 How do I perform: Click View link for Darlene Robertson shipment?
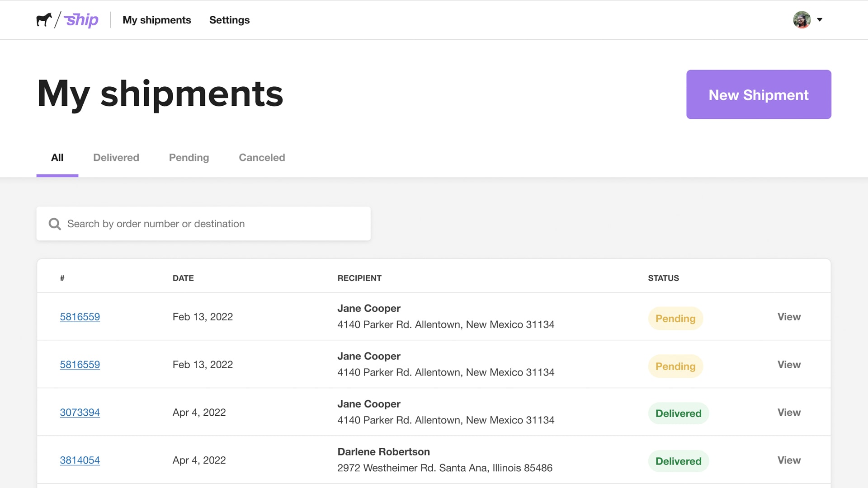point(789,460)
